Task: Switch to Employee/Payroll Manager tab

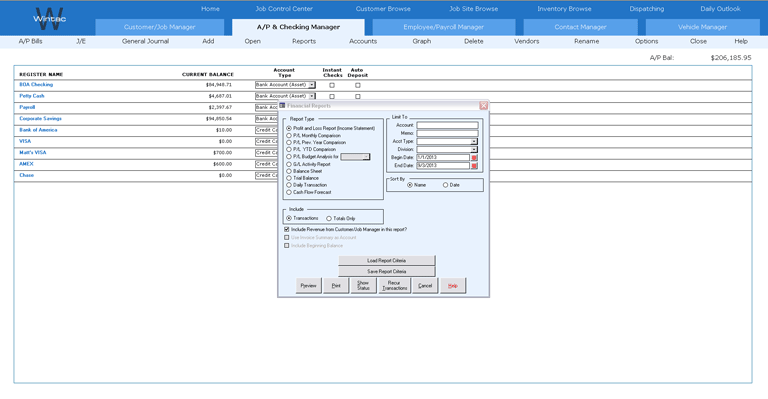Action: [444, 27]
